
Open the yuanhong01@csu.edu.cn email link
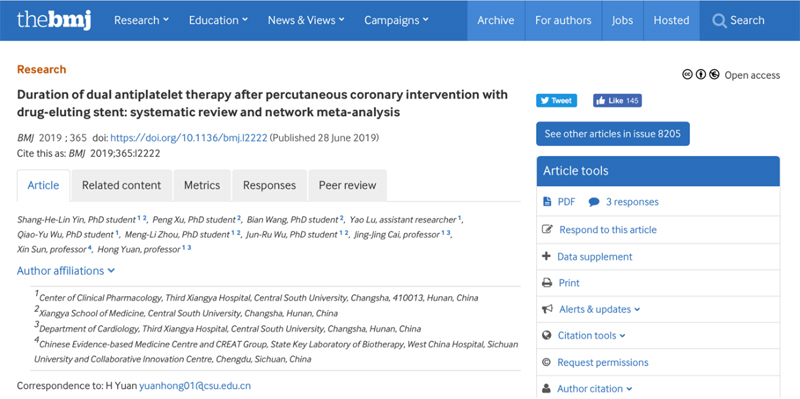[x=195, y=386]
